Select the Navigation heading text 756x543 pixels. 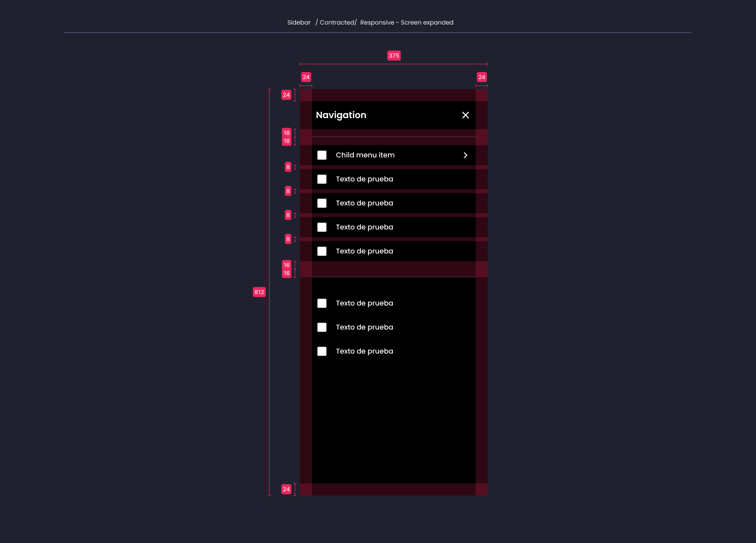coord(341,115)
